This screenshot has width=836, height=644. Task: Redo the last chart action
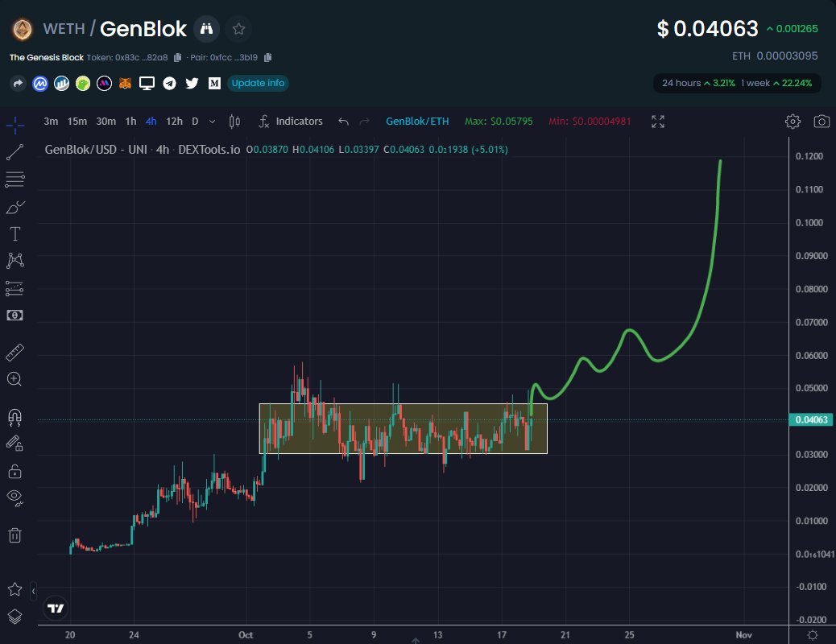pyautogui.click(x=365, y=122)
